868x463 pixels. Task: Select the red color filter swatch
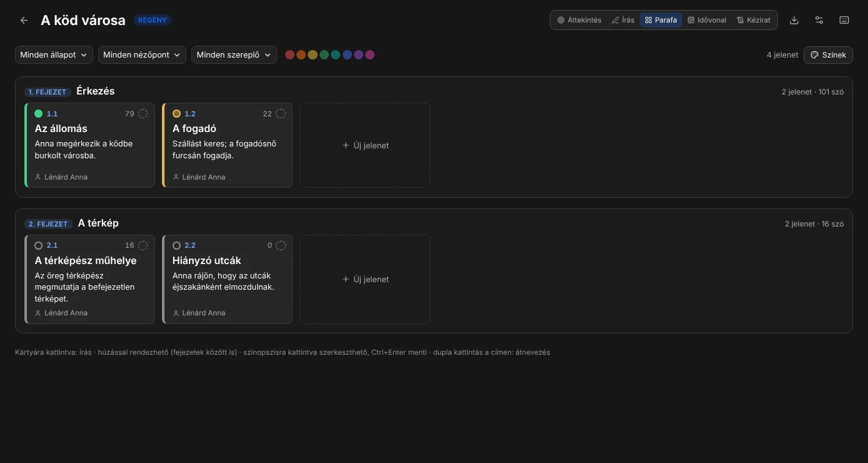click(290, 55)
